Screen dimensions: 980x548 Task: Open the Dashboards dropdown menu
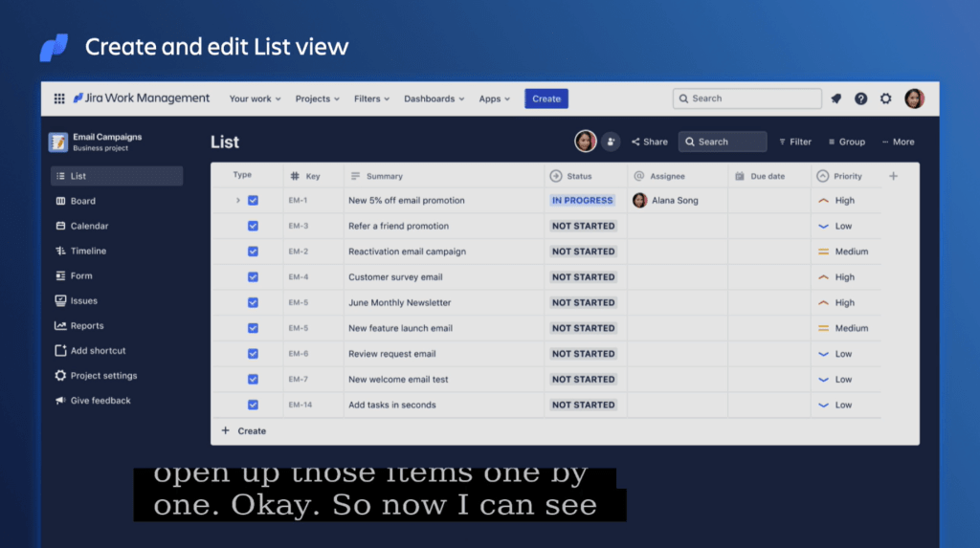(x=434, y=99)
